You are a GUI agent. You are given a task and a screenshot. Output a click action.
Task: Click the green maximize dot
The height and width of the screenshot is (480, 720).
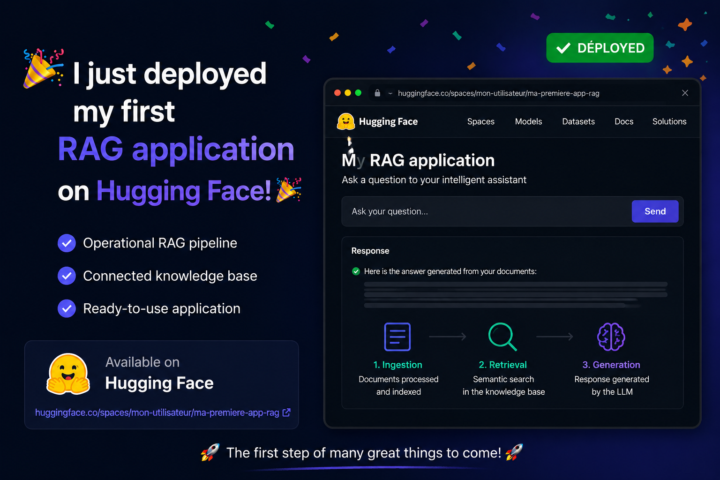358,93
